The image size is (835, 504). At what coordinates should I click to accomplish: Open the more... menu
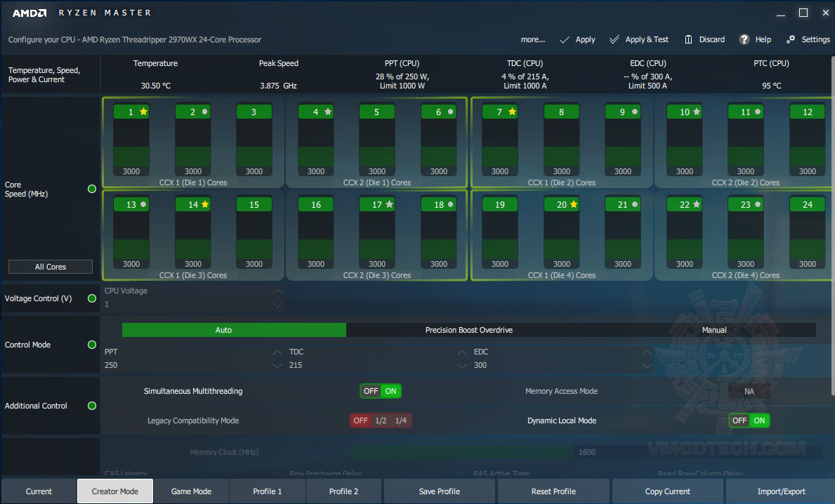[x=532, y=39]
